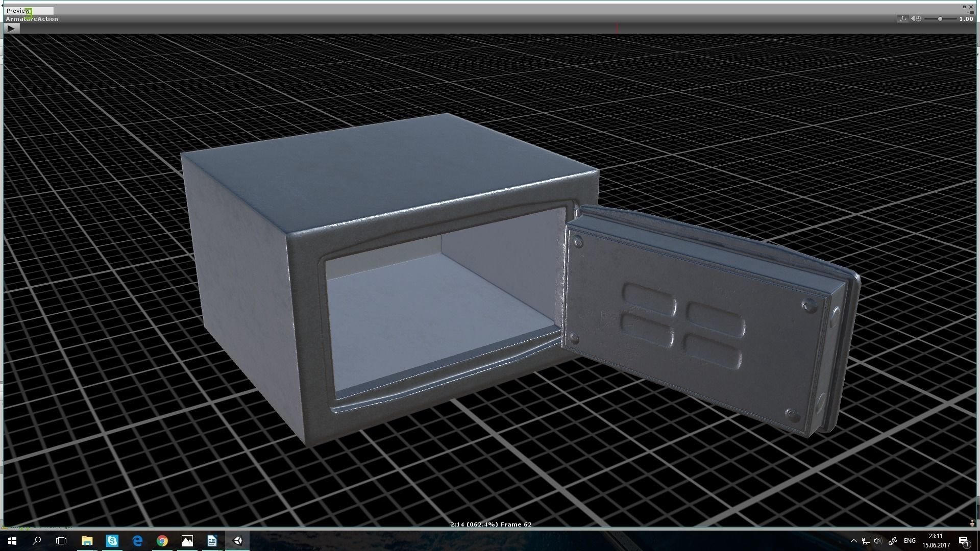This screenshot has height=551, width=980.
Task: Click the animation speed clock icon
Action: [x=916, y=19]
